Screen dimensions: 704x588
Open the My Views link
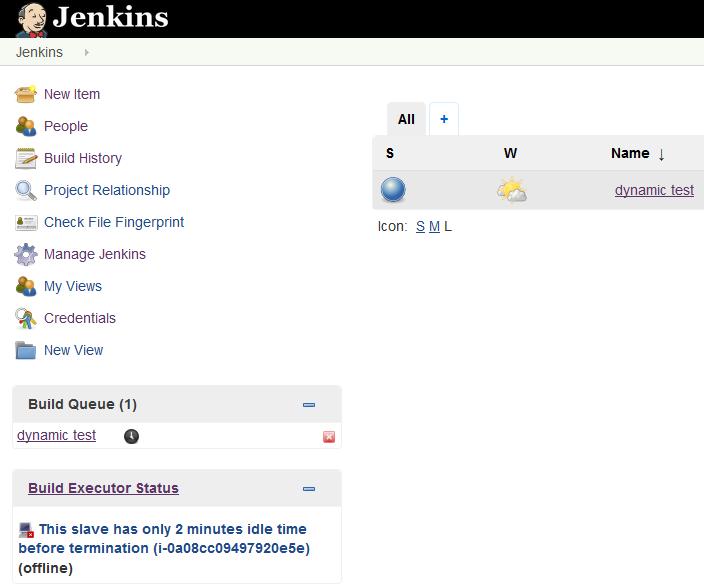[x=73, y=286]
